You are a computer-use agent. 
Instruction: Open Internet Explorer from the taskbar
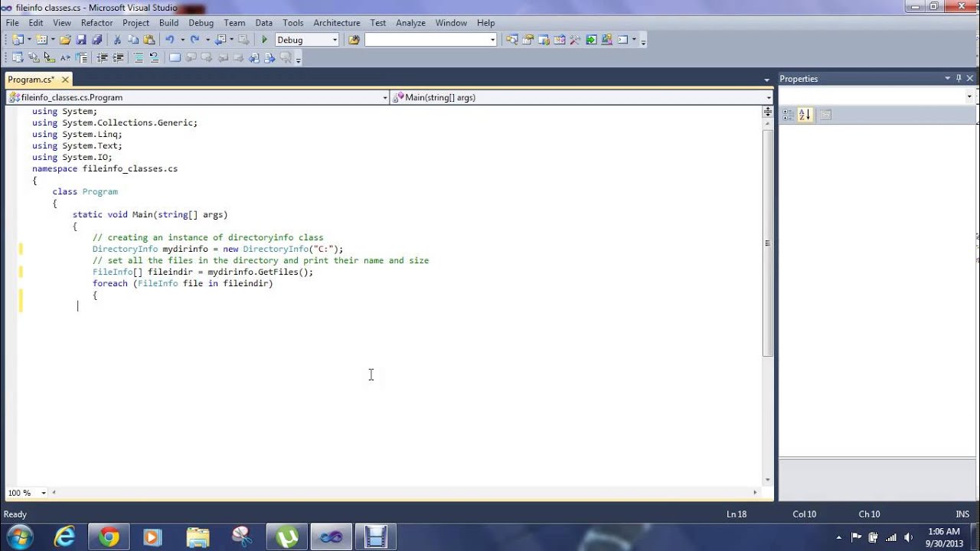(65, 537)
